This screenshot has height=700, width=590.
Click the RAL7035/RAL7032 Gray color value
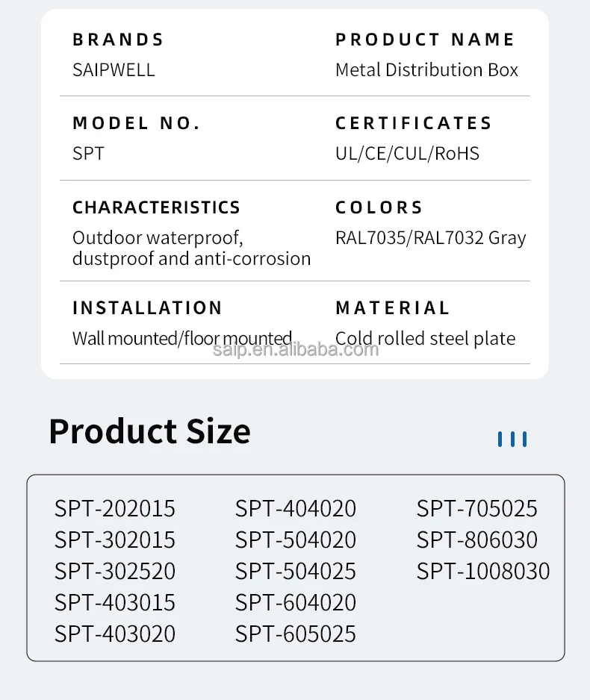point(430,238)
